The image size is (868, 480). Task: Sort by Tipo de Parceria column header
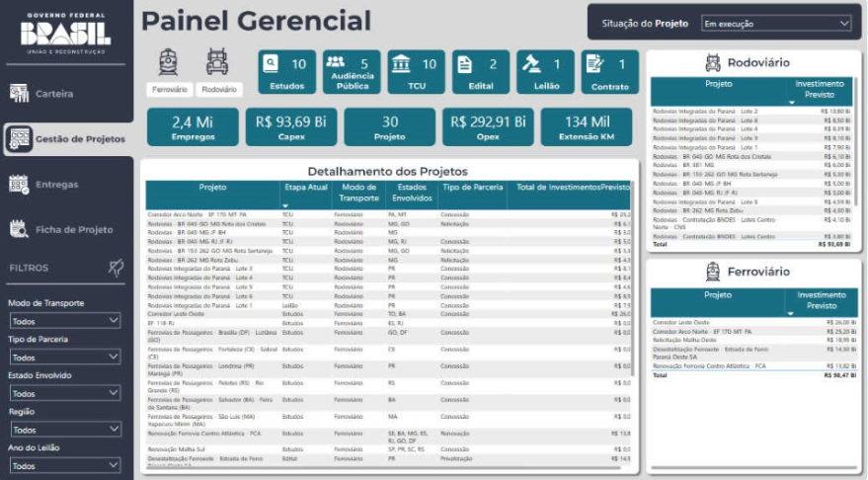[473, 187]
